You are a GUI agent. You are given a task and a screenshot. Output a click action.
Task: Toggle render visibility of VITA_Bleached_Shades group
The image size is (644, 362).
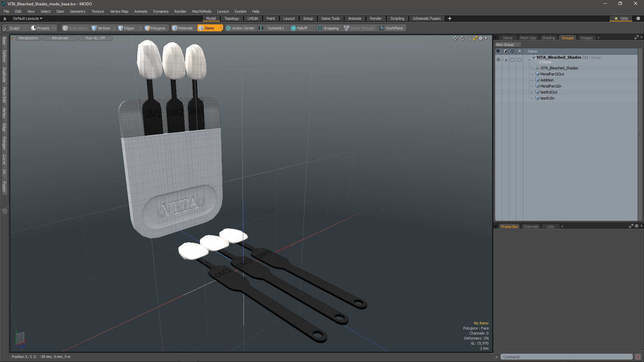[505, 60]
